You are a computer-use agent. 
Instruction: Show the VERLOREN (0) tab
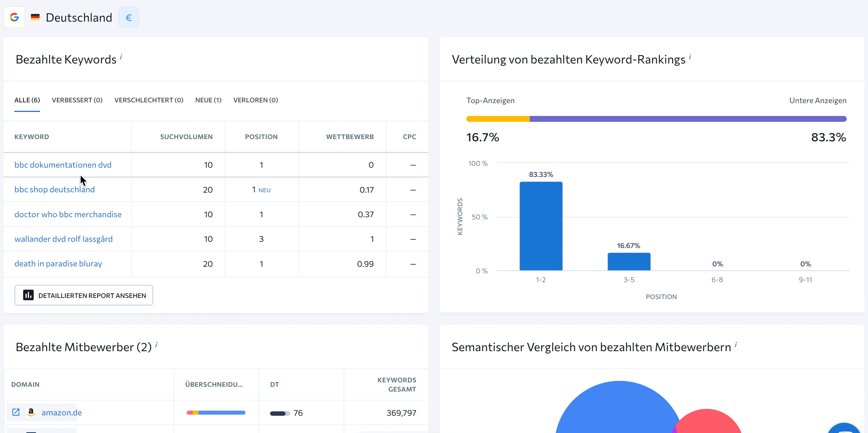[255, 100]
